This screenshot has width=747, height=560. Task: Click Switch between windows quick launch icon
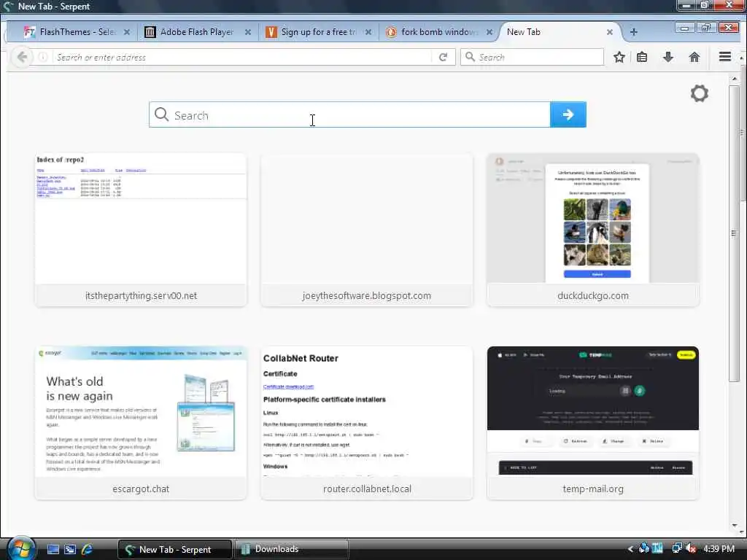coord(70,549)
